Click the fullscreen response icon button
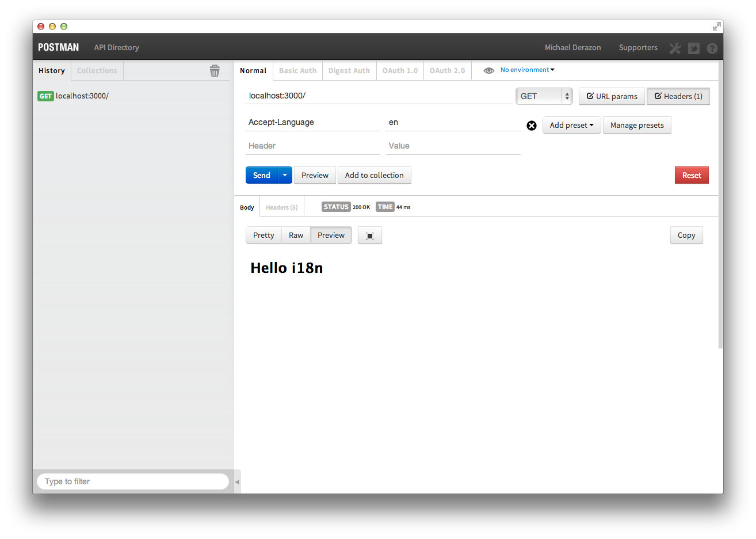 370,236
